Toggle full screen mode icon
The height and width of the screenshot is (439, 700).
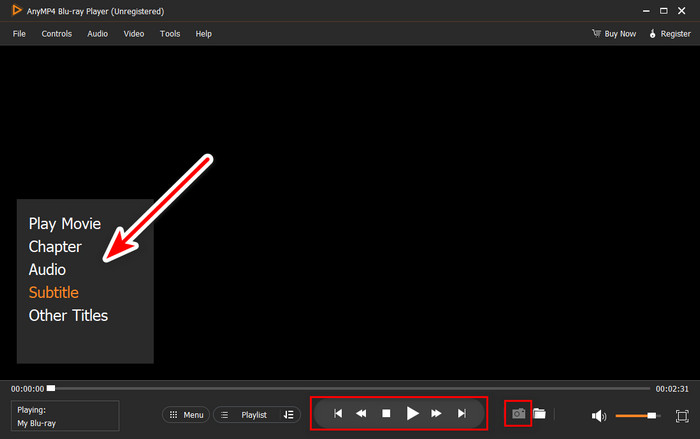point(682,416)
